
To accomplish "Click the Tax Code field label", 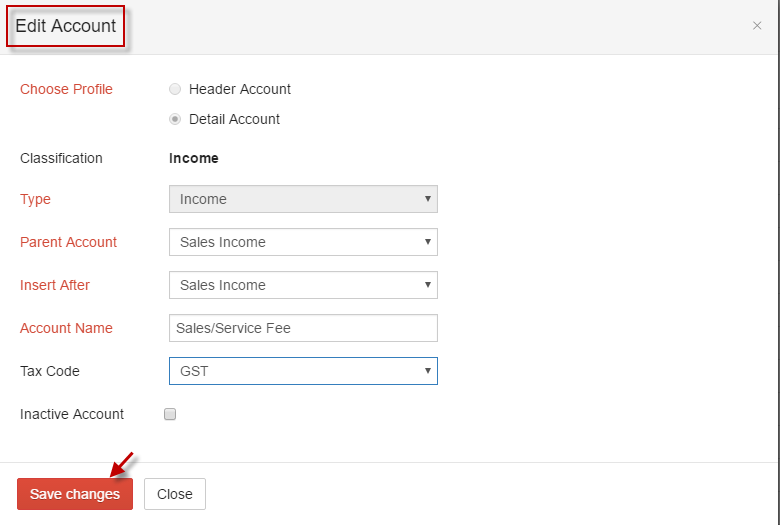I will click(x=50, y=371).
